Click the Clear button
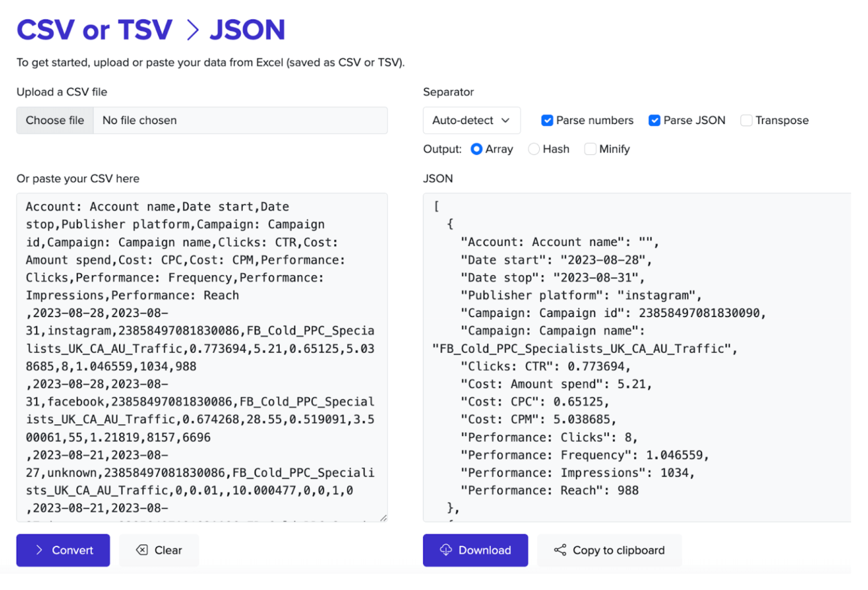Screen dimensions: 868x590 point(159,550)
